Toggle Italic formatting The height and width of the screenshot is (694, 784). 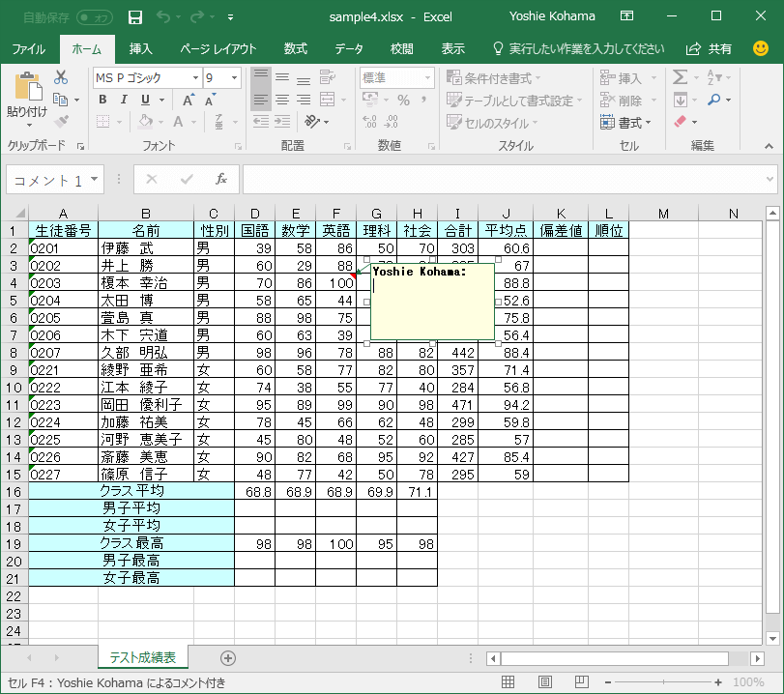tap(124, 100)
